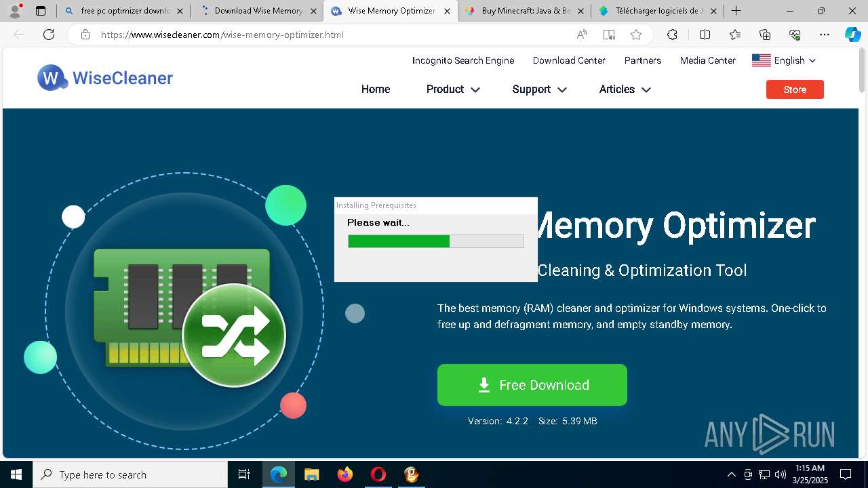This screenshot has height=488, width=868.
Task: Open the browser profile icon
Action: coord(14,11)
